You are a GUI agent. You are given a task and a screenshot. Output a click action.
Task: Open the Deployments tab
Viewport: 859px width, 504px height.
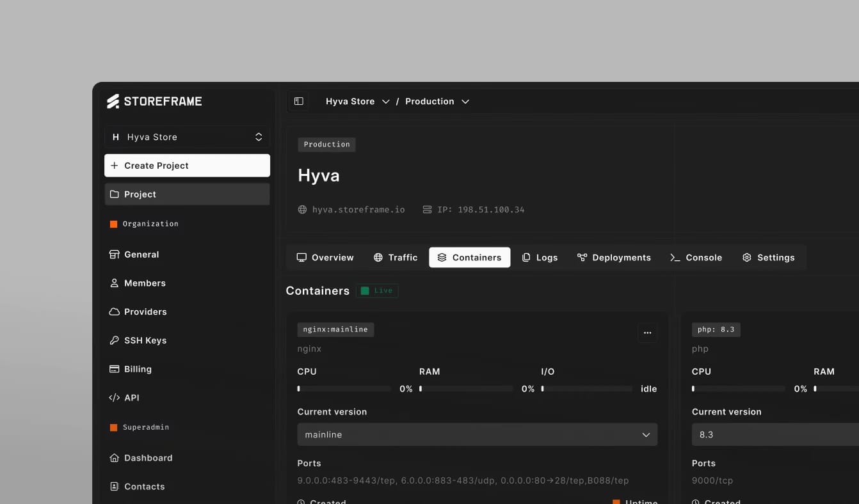tap(614, 258)
